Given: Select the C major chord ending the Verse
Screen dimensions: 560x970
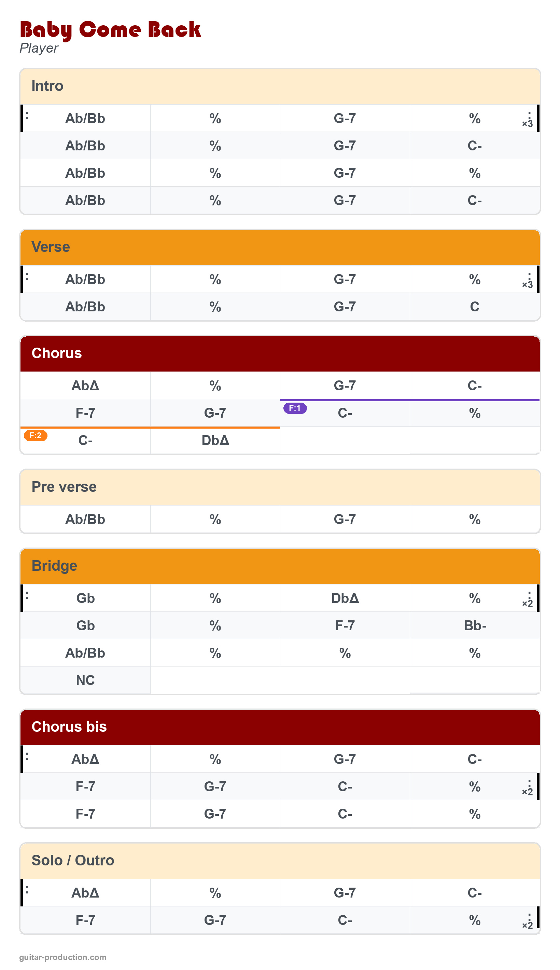Looking at the screenshot, I should click(x=475, y=306).
